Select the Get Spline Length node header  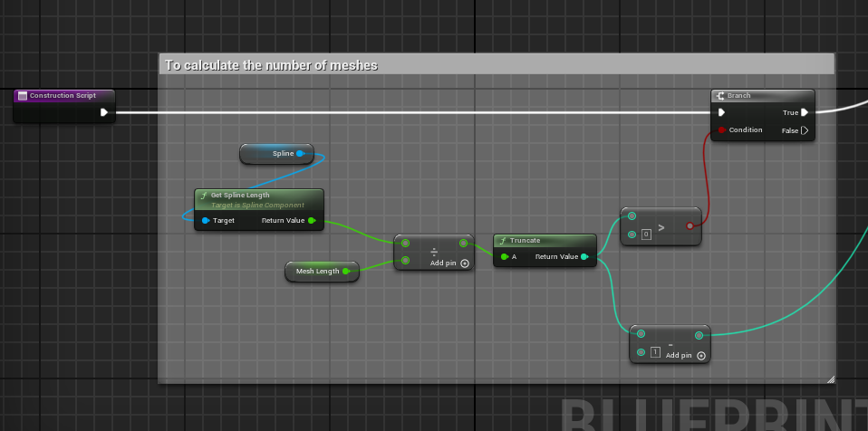pyautogui.click(x=259, y=199)
